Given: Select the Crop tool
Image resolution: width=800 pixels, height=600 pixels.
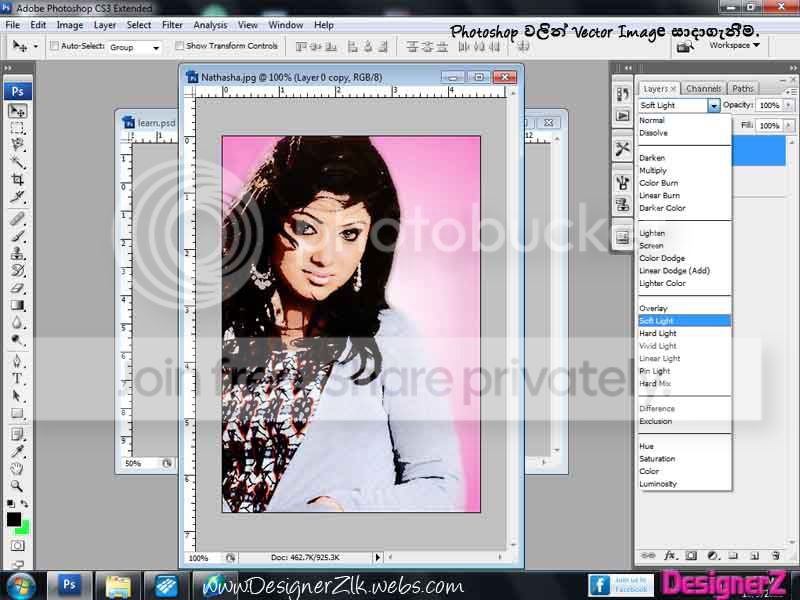Looking at the screenshot, I should pos(17,180).
